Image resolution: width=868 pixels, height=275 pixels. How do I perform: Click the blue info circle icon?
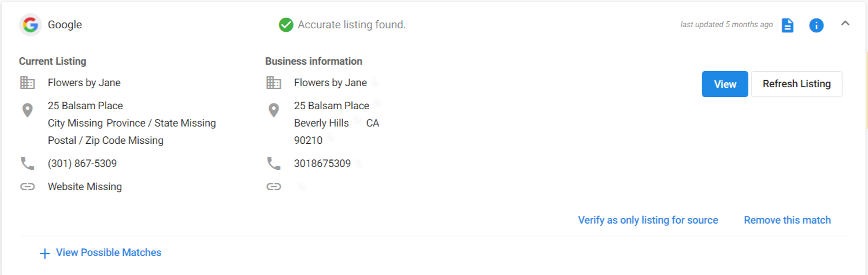click(816, 25)
